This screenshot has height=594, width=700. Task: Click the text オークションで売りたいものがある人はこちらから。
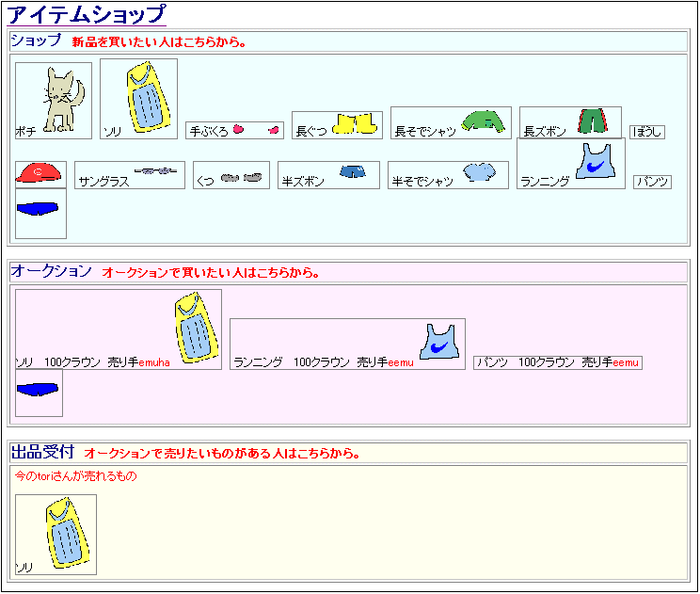(222, 454)
